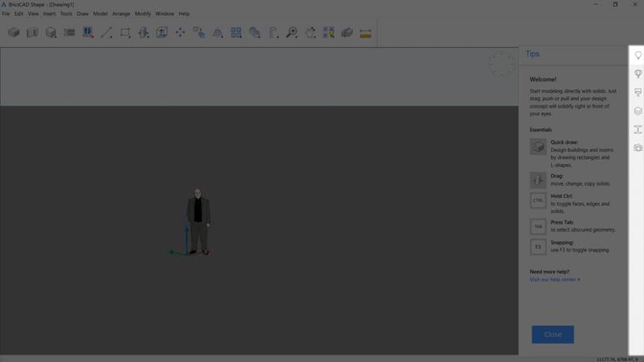Minimize the BricsCAD Shape window
644x362 pixels.
[595, 4]
